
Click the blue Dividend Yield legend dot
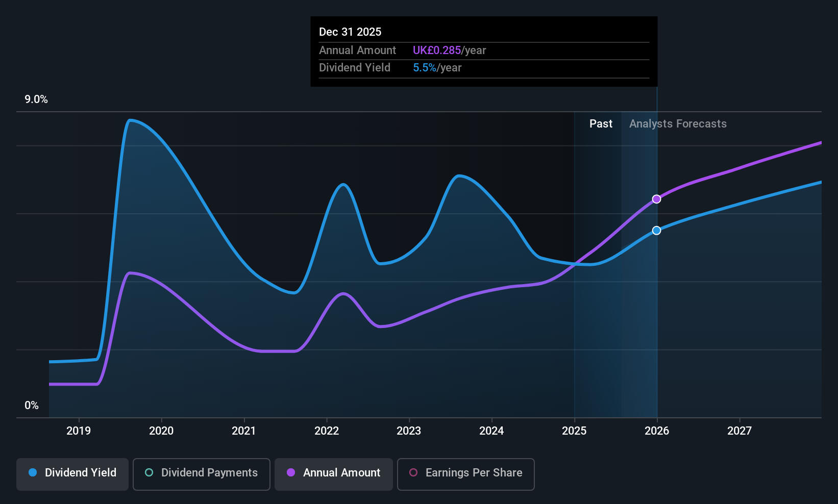coord(33,472)
